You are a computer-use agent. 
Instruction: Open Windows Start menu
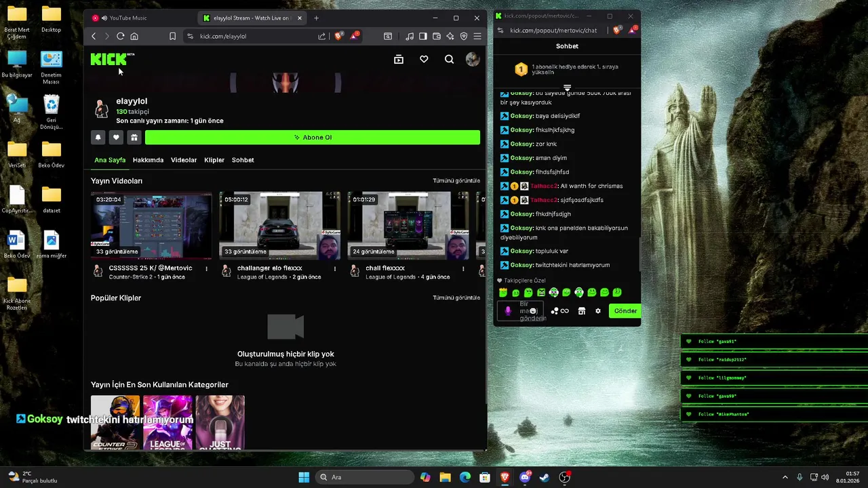[304, 477]
